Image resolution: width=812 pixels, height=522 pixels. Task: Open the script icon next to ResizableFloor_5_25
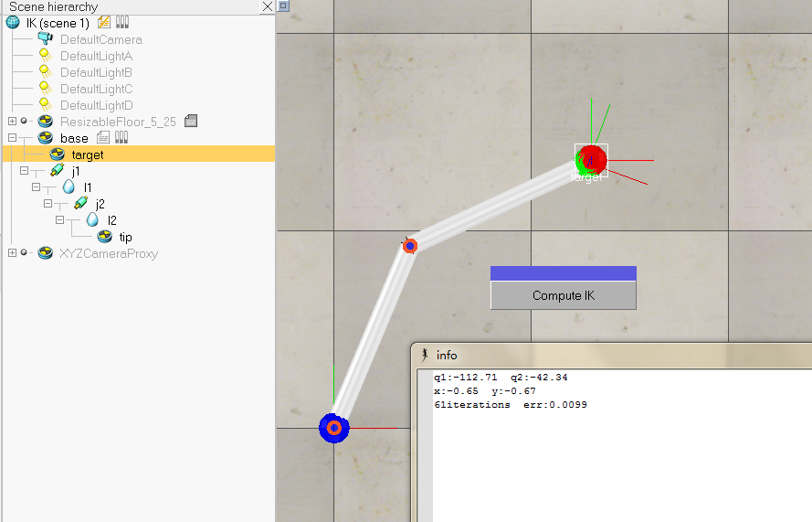coord(191,121)
